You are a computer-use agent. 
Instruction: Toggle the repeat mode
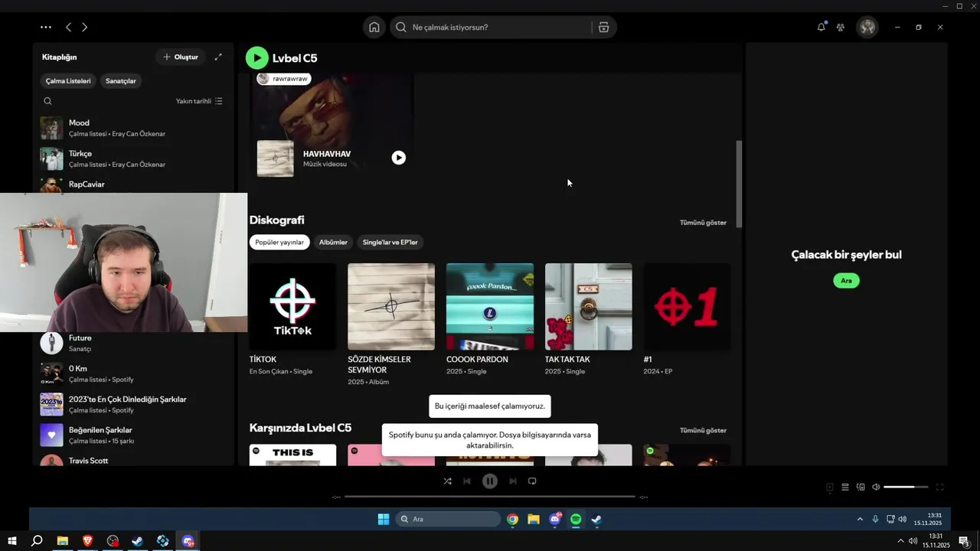pyautogui.click(x=532, y=481)
